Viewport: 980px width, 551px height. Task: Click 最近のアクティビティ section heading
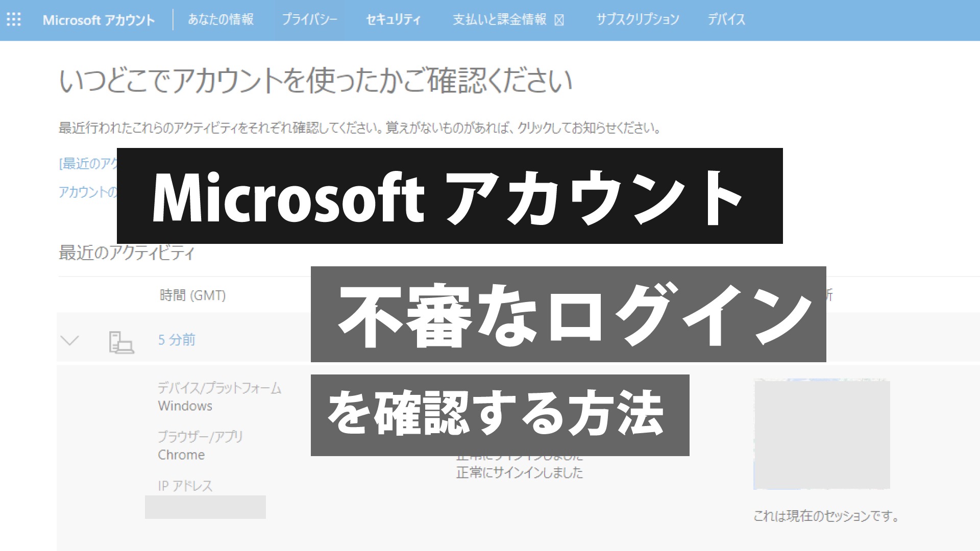pyautogui.click(x=127, y=253)
